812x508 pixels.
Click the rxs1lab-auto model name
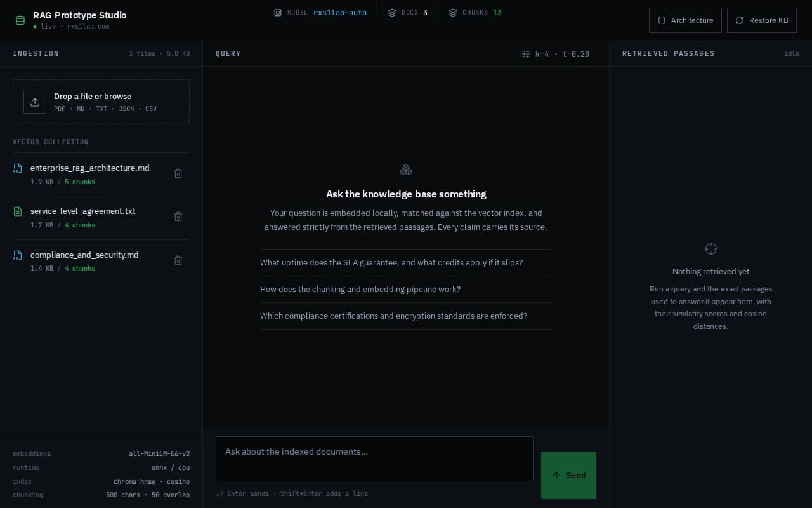(340, 13)
